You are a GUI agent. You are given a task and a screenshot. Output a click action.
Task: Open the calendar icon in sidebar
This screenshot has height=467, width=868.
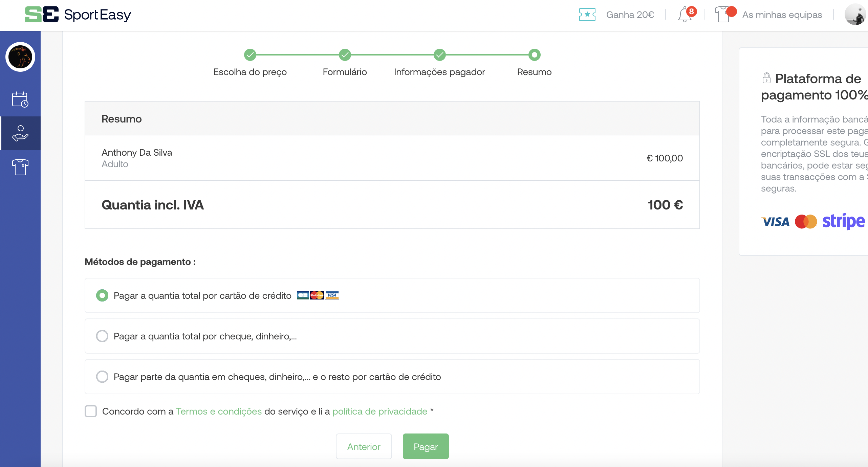(x=20, y=99)
